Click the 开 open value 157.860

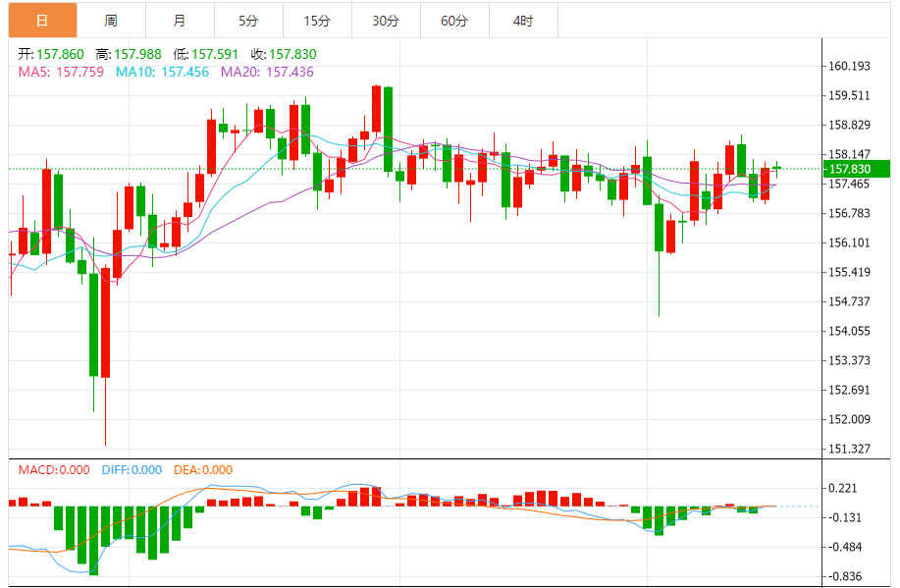[x=60, y=54]
